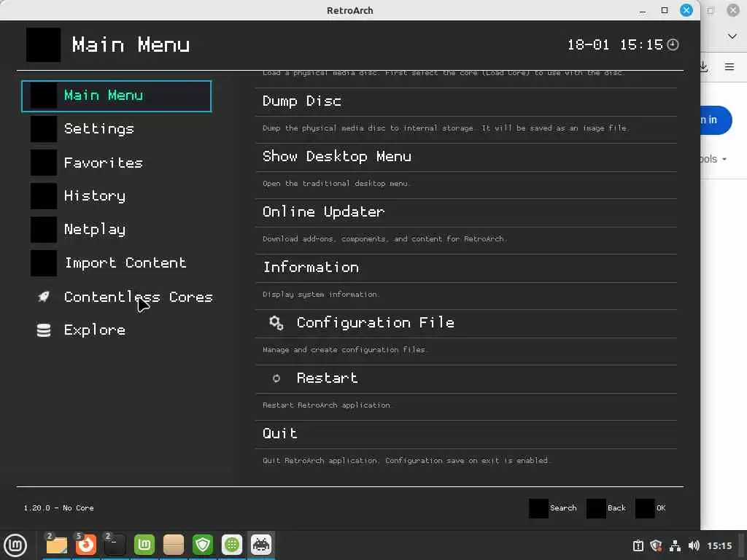Click the Back button in the footer

(x=606, y=508)
